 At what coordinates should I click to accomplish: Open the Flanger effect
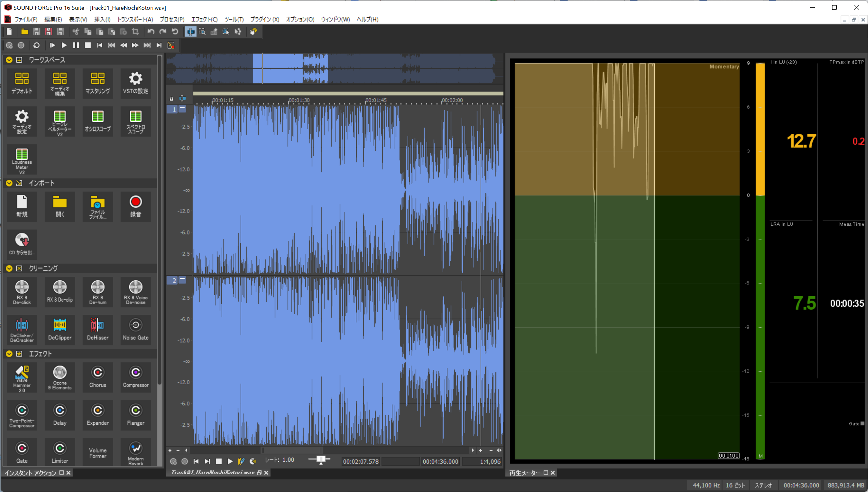(136, 416)
